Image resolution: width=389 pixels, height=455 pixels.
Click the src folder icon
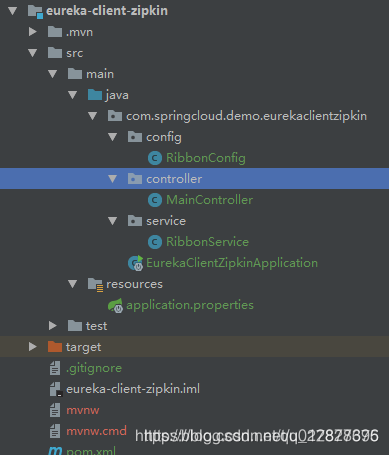click(x=55, y=53)
